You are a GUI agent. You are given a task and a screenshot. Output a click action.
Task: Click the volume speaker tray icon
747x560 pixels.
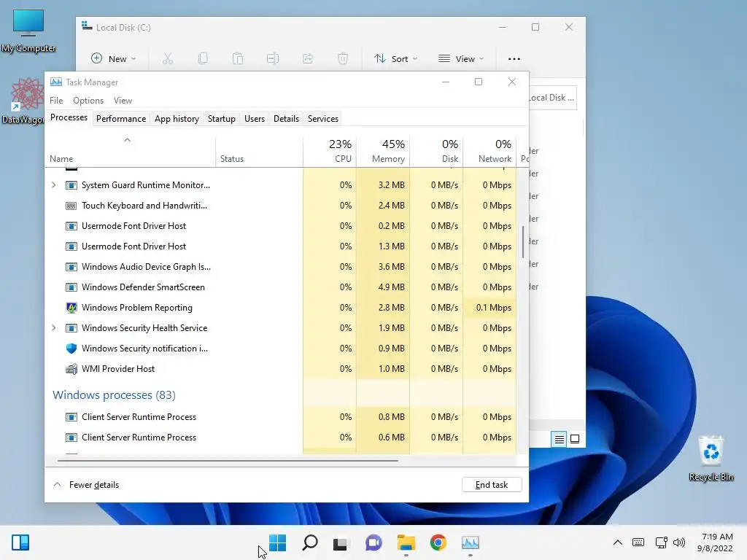click(679, 542)
